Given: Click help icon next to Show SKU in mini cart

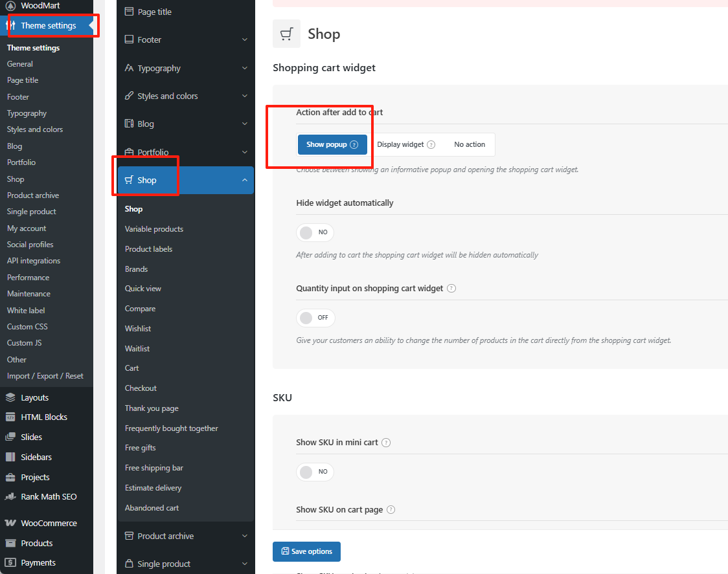Looking at the screenshot, I should [x=386, y=443].
